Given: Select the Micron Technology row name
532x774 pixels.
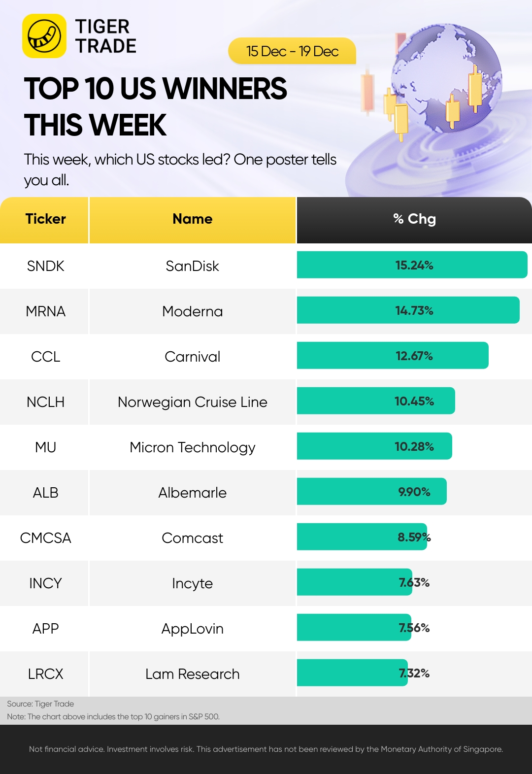Looking at the screenshot, I should 192,447.
